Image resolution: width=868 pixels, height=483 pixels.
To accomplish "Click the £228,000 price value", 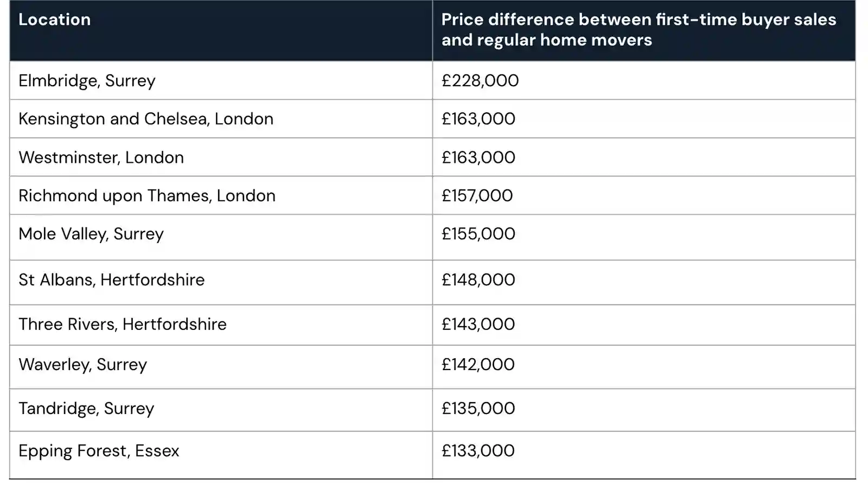I will click(x=480, y=81).
